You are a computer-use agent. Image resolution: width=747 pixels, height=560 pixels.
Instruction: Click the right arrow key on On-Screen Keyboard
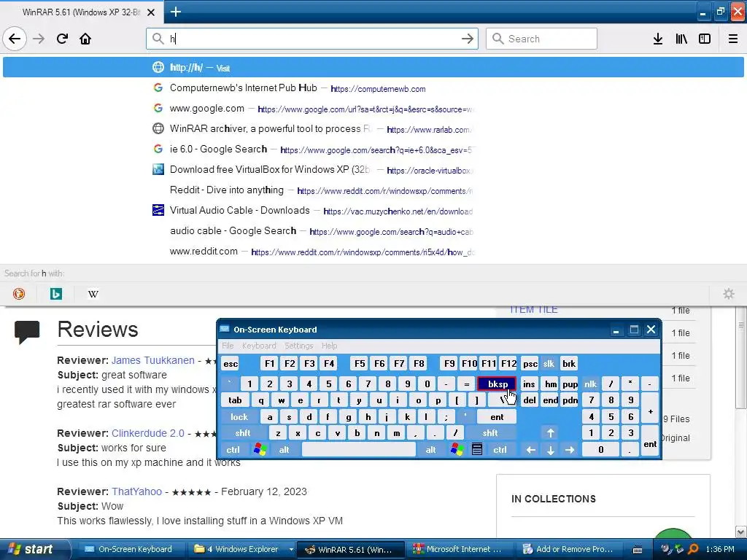pyautogui.click(x=570, y=449)
